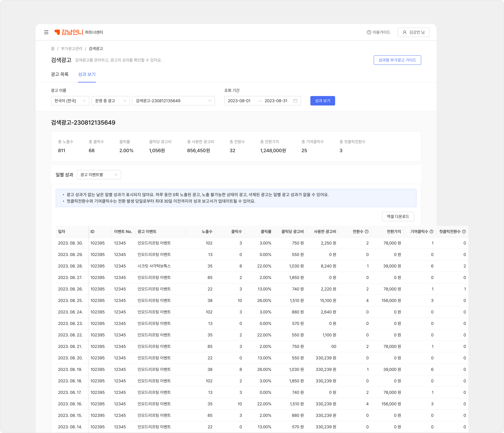The height and width of the screenshot is (433, 504).
Task: Go to 홈 breadcrumb
Action: (x=53, y=49)
